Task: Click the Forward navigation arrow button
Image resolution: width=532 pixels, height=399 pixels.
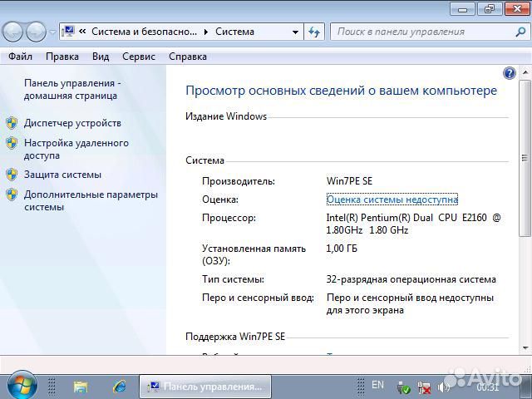Action: (x=36, y=32)
